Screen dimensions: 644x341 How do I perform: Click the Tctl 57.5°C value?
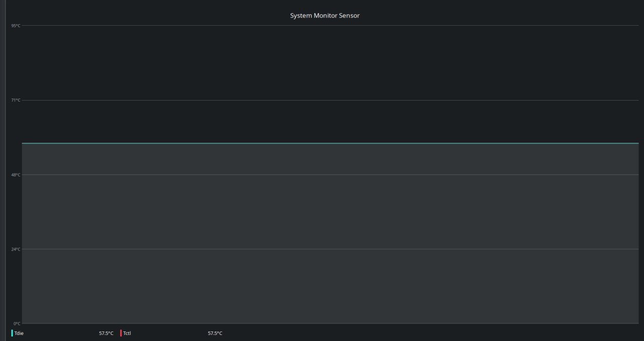pyautogui.click(x=215, y=333)
